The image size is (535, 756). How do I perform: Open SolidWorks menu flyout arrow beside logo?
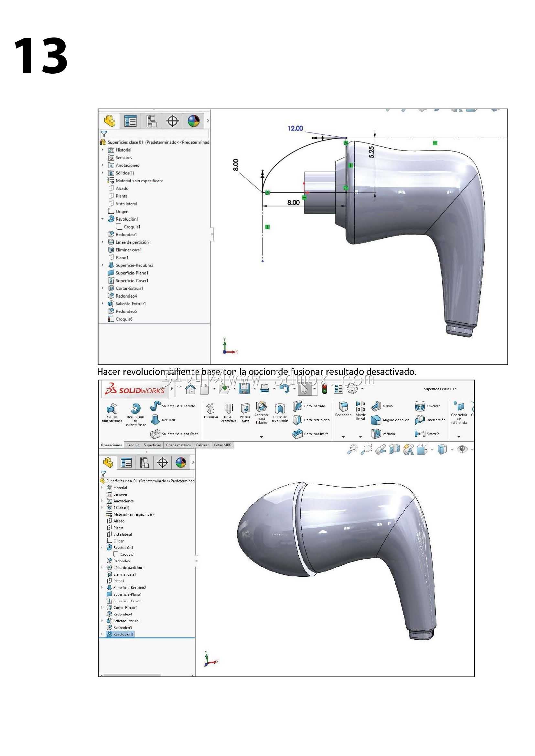[x=171, y=389]
